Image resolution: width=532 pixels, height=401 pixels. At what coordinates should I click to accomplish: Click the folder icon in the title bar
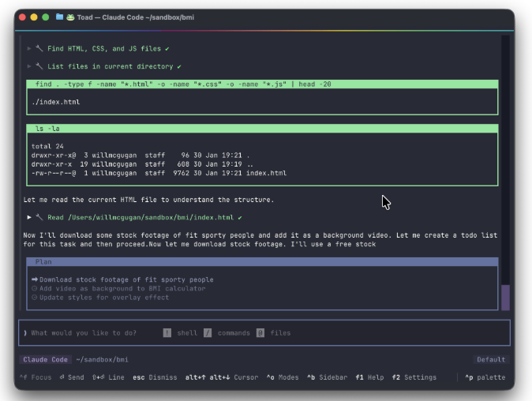(x=59, y=17)
